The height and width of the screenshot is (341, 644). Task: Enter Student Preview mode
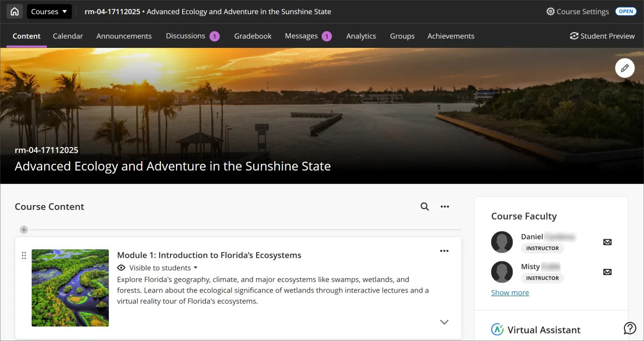(x=602, y=36)
